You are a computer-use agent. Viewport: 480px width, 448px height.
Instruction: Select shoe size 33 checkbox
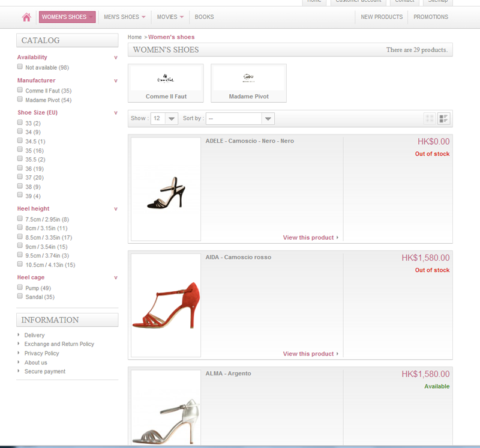click(x=20, y=123)
